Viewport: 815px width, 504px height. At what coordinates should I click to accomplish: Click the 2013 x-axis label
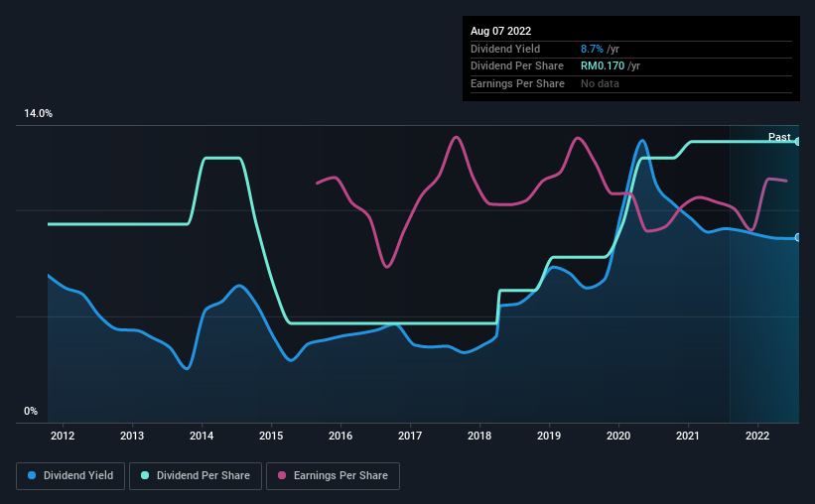click(x=132, y=436)
